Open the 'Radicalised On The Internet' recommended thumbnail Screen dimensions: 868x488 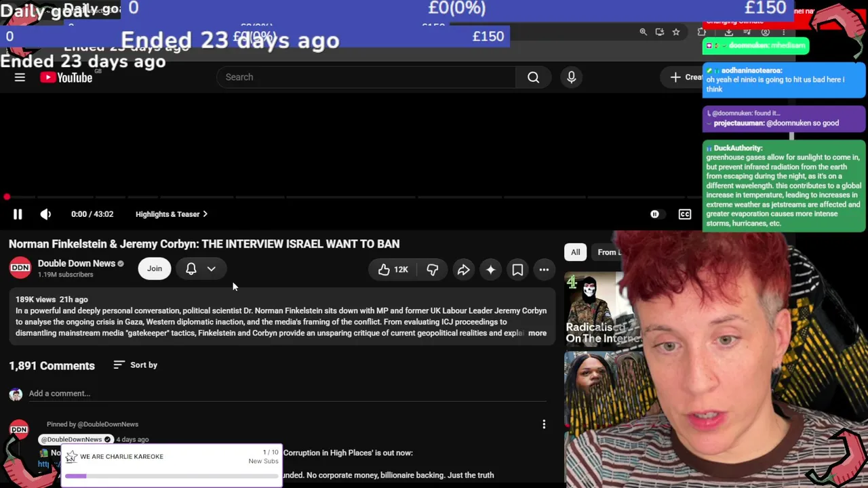pos(594,309)
